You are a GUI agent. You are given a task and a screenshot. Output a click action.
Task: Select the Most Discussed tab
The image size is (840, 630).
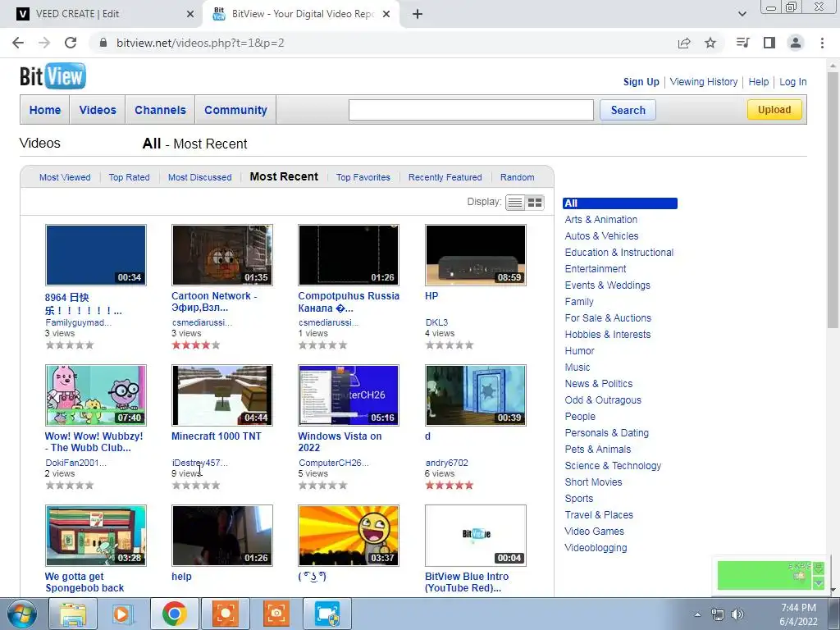[x=200, y=177]
